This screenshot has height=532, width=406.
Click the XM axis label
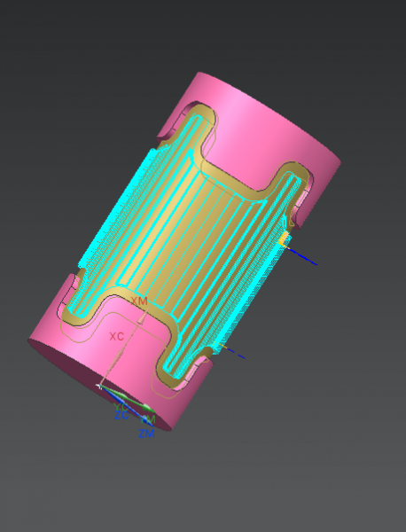[x=139, y=301]
